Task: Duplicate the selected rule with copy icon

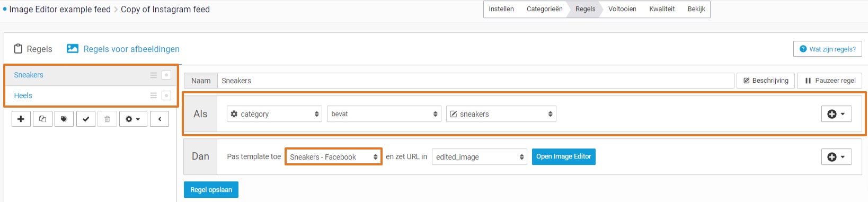Action: (42, 119)
